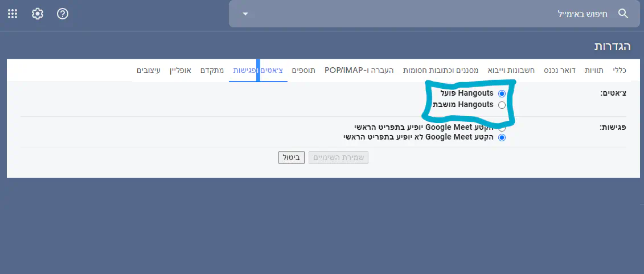Select the Hangouts מושבת radio button
This screenshot has width=644, height=274.
(502, 105)
